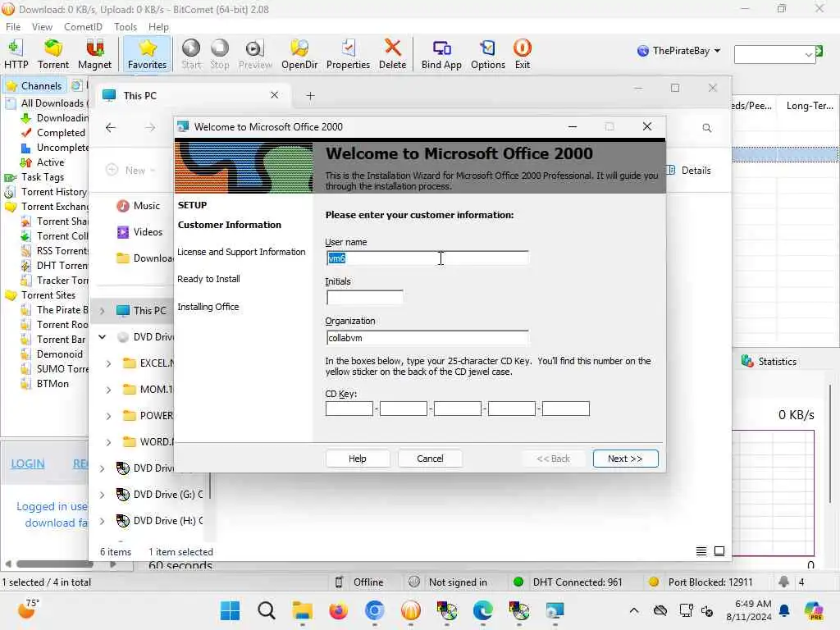
Task: Click the Help button in setup
Action: (x=358, y=459)
